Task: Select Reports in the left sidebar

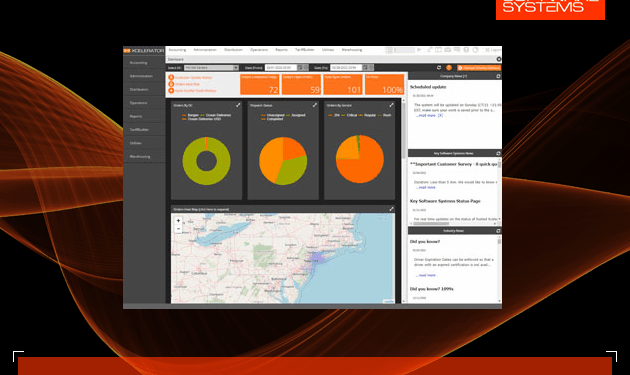Action: click(x=144, y=116)
